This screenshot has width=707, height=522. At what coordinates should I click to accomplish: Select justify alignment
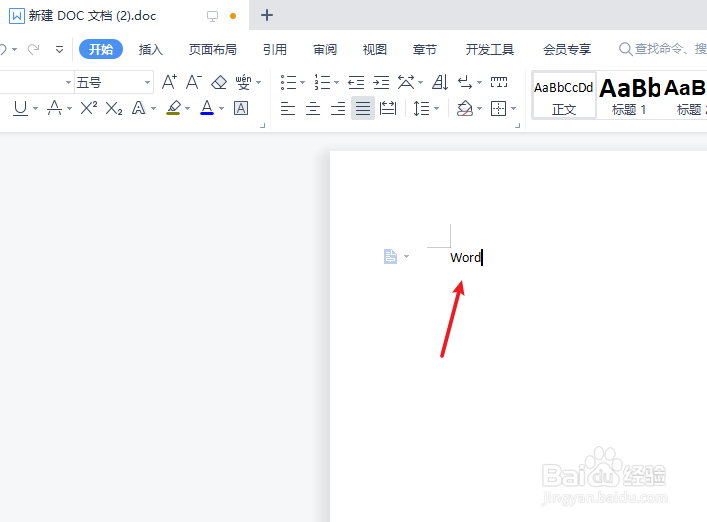click(363, 108)
